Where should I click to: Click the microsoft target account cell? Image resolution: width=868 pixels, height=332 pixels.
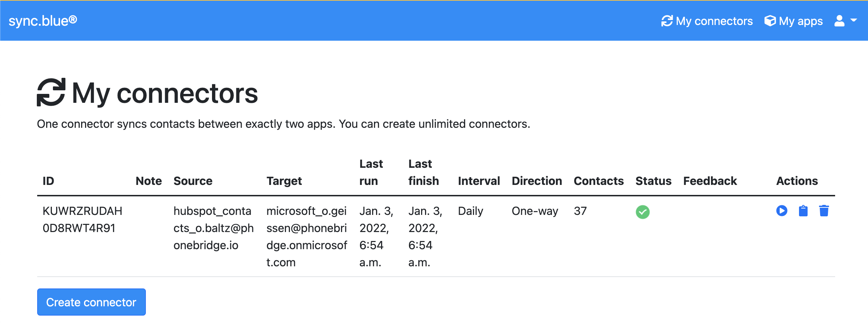(x=306, y=236)
